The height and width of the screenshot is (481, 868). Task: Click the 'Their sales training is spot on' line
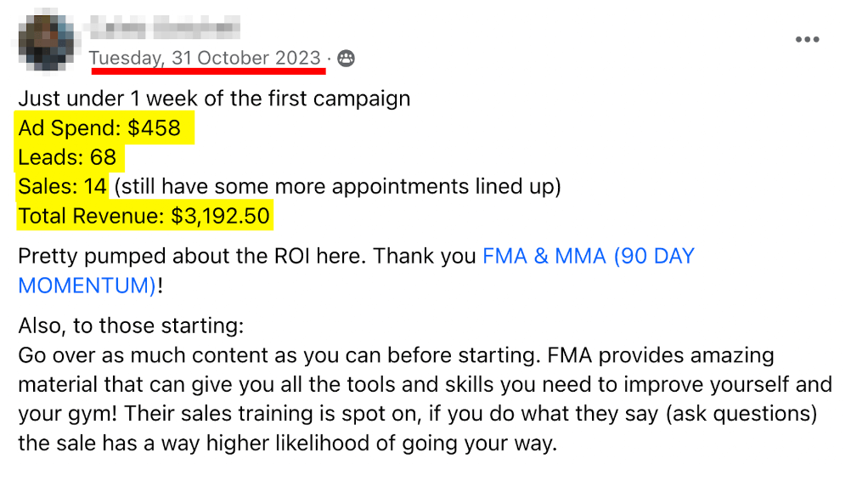418,414
